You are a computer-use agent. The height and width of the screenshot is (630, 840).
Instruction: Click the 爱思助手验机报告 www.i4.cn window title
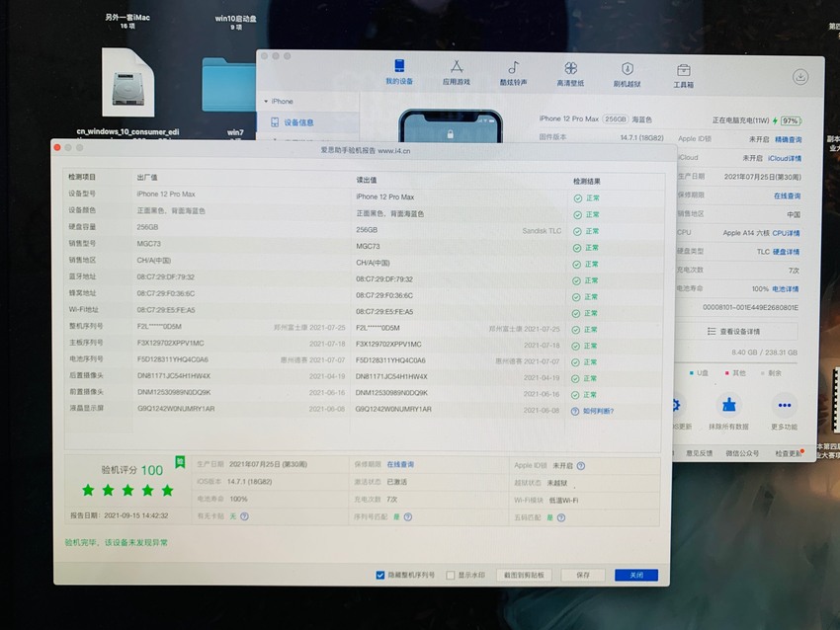coord(366,151)
